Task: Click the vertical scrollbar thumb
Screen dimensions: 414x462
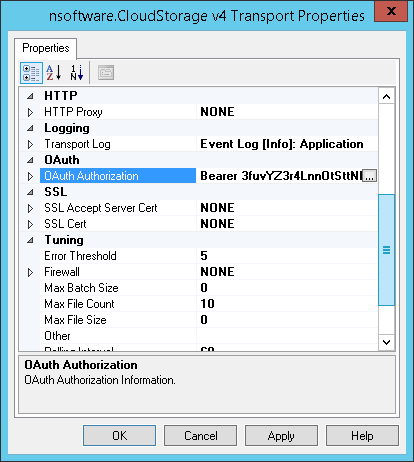Action: [x=386, y=250]
